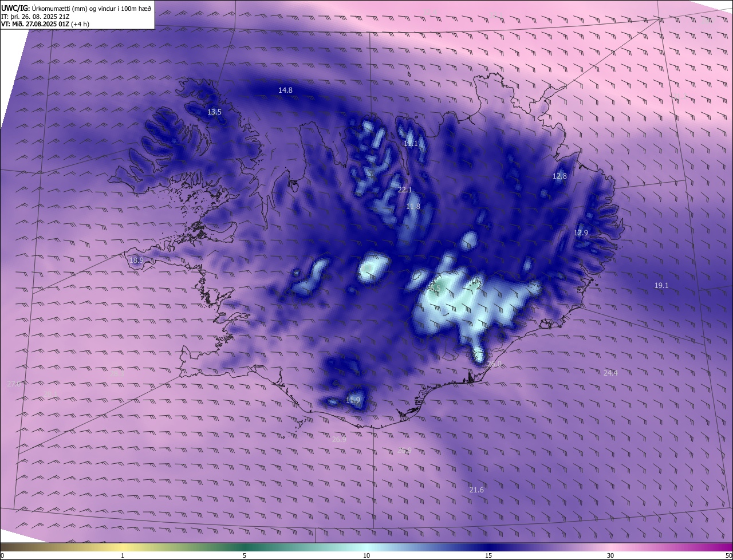
Task: Click the legend tick labeled 30
Action: click(610, 555)
